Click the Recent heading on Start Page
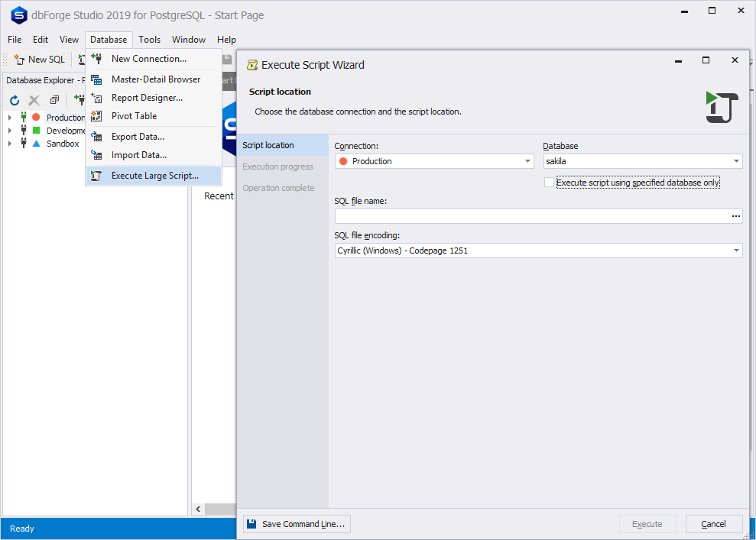The height and width of the screenshot is (540, 756). coord(219,196)
